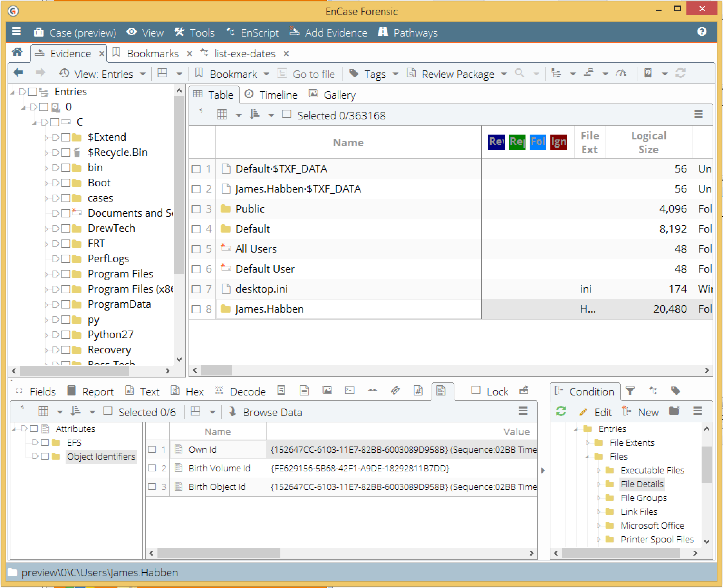Click the forward navigation arrow
This screenshot has width=723, height=588.
(40, 73)
